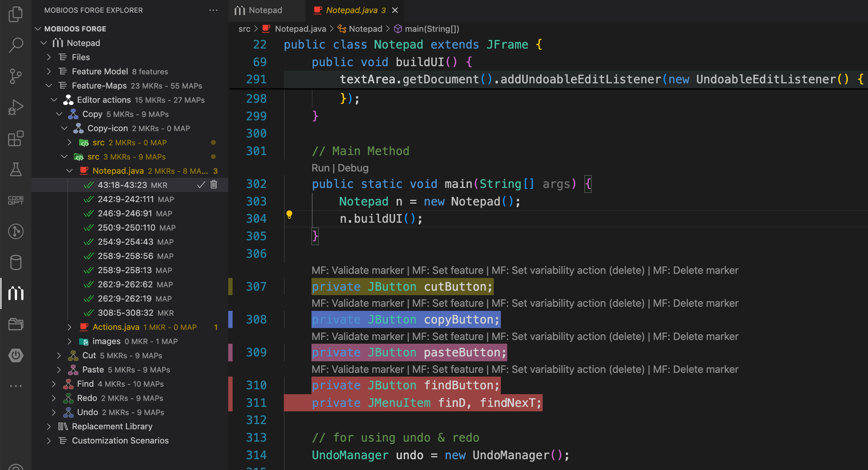Click Debug code lens above main method

click(x=353, y=168)
